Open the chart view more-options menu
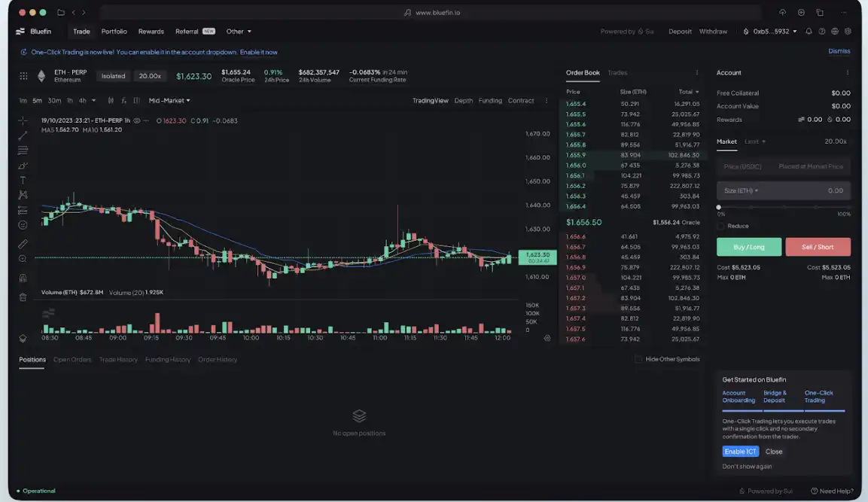Screen dimensions: 868x502 point(547,101)
